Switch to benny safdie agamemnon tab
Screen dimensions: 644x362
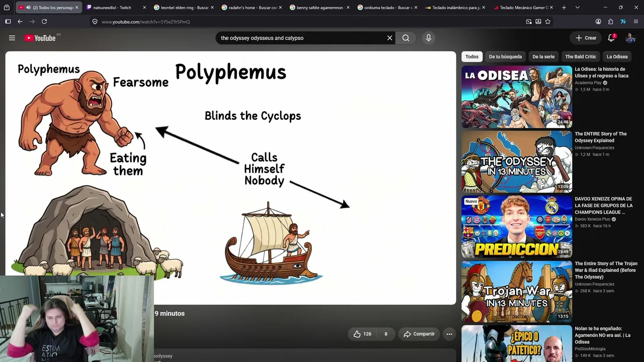tap(319, 8)
